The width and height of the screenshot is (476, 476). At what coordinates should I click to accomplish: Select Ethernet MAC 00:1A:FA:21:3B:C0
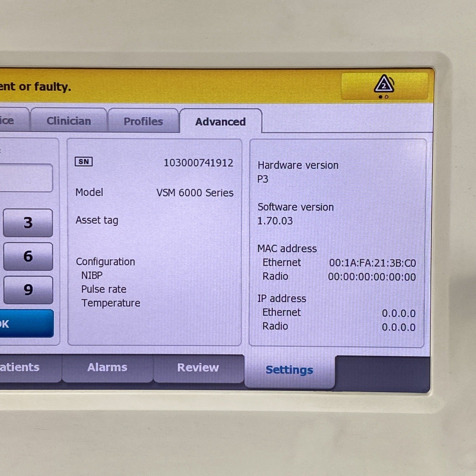click(x=372, y=263)
